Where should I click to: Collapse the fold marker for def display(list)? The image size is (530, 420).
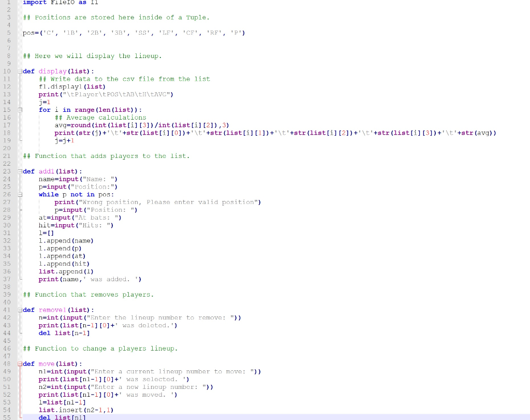20,71
